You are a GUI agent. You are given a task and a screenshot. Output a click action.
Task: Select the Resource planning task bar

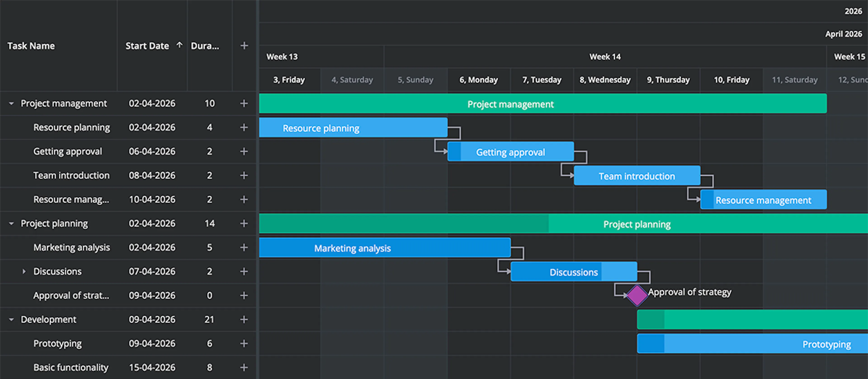(353, 127)
